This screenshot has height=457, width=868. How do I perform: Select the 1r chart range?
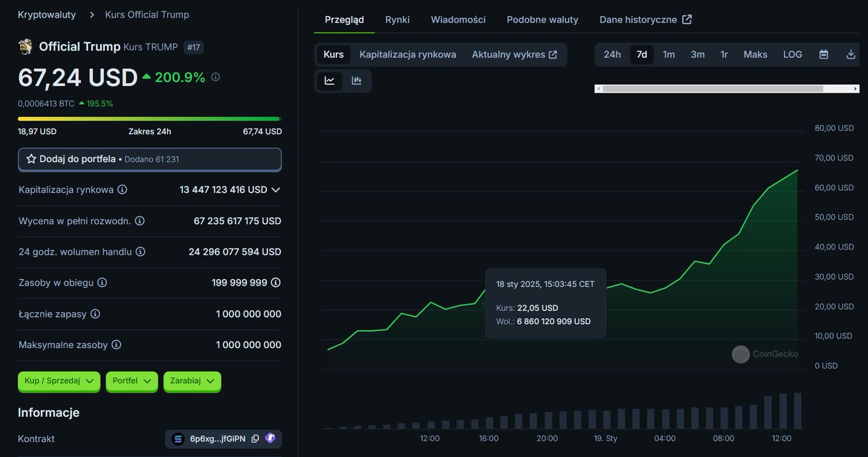click(x=724, y=54)
